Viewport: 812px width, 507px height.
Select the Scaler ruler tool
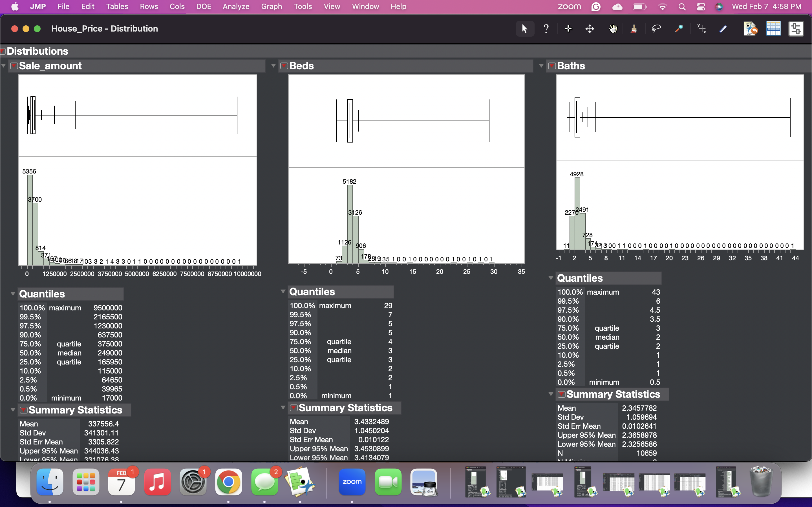723,28
